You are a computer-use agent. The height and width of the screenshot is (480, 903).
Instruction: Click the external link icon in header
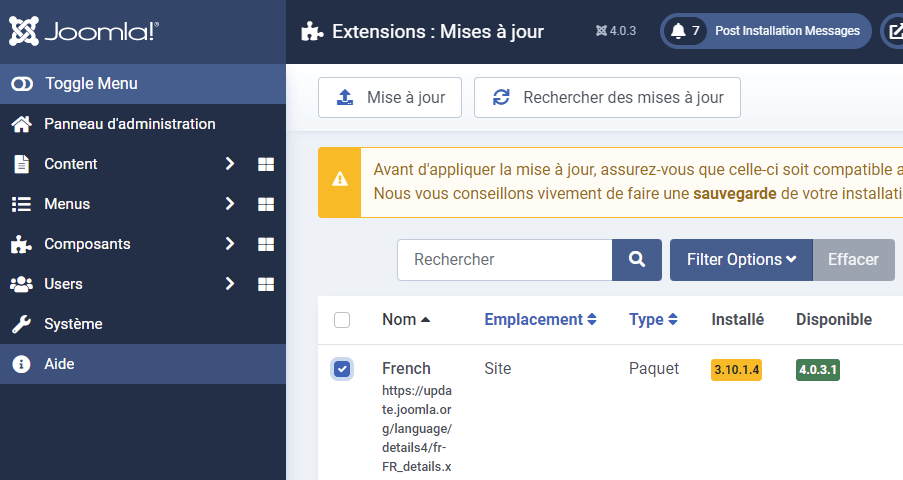point(896,31)
